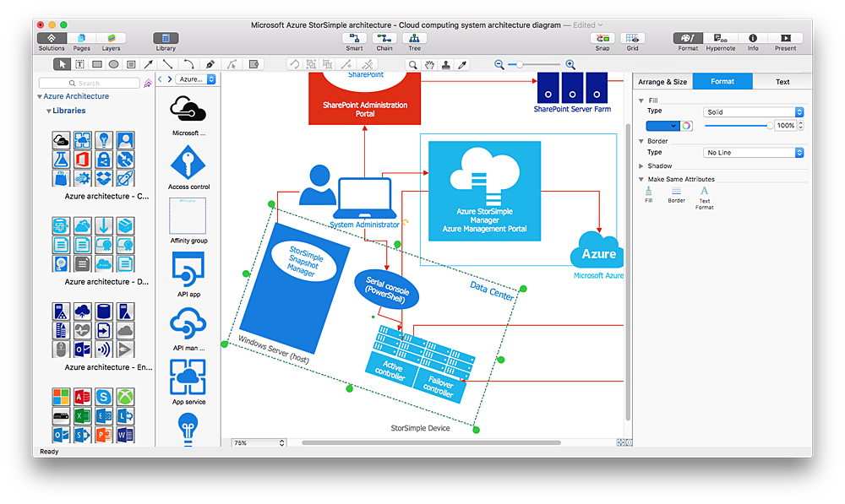This screenshot has width=845, height=504.
Task: Open the Border Type No Line dropdown
Action: coord(752,152)
